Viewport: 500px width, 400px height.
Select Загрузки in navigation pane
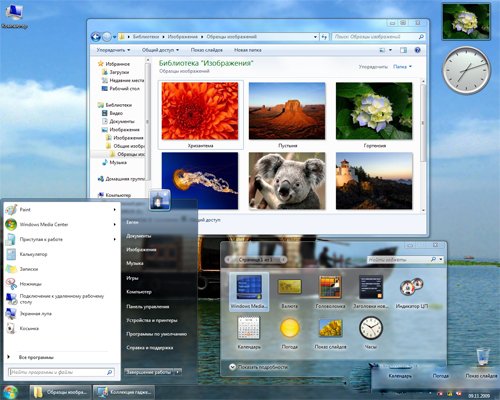(115, 72)
